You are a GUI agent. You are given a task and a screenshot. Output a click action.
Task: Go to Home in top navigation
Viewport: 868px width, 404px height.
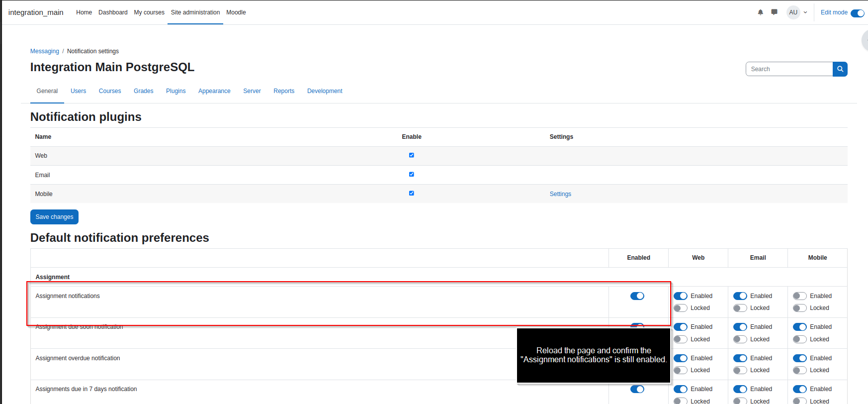pos(84,12)
